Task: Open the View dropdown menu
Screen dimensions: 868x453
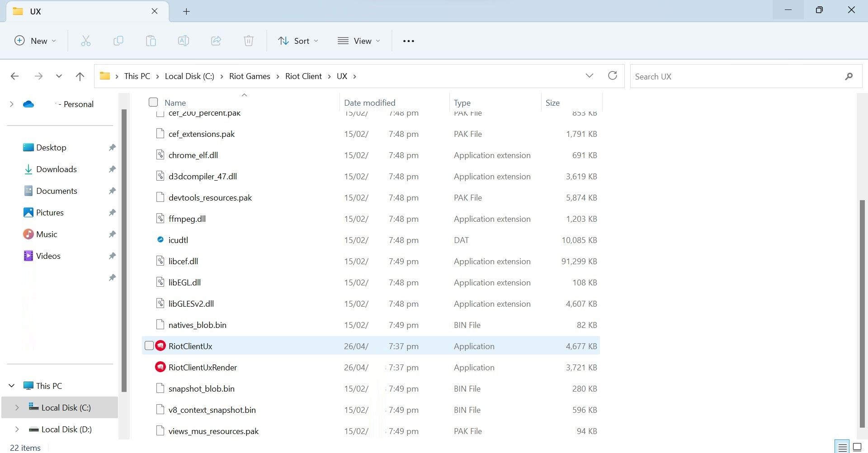Action: coord(359,41)
